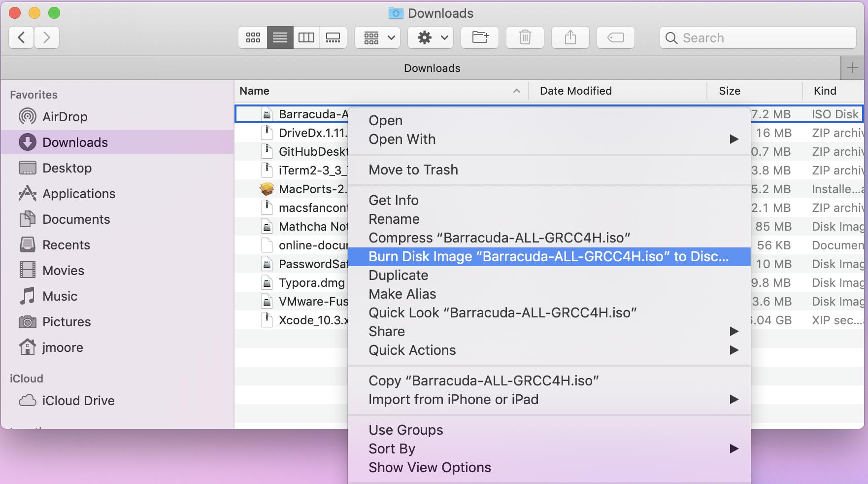Choose Rename in the context menu
The width and height of the screenshot is (868, 484).
549,219
